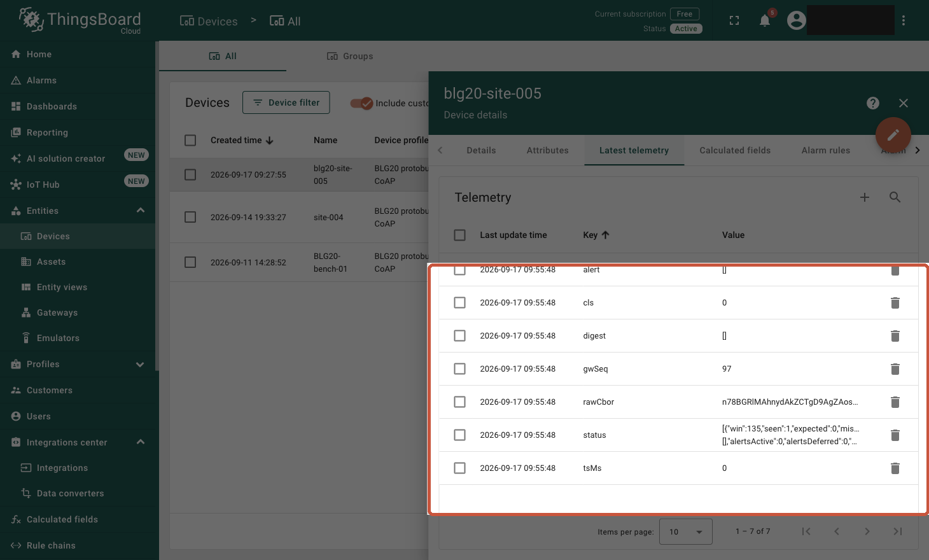The width and height of the screenshot is (929, 560).
Task: Open device details help icon
Action: pos(873,103)
